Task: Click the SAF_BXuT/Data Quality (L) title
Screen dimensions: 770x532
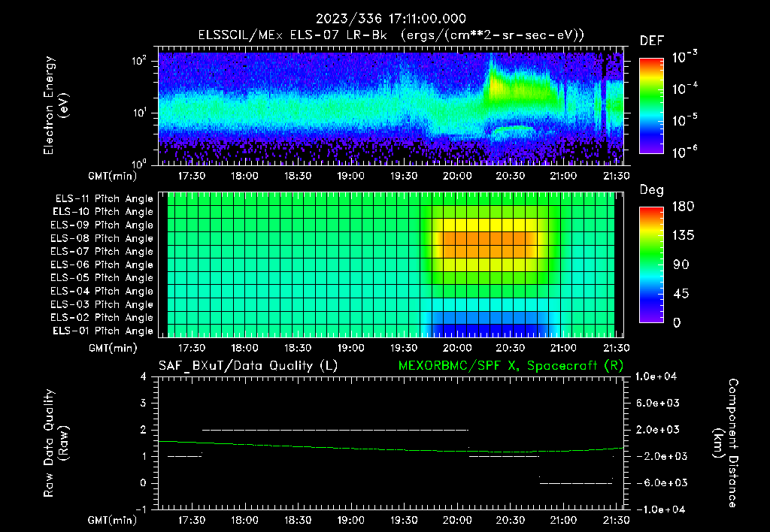Action: (248, 366)
